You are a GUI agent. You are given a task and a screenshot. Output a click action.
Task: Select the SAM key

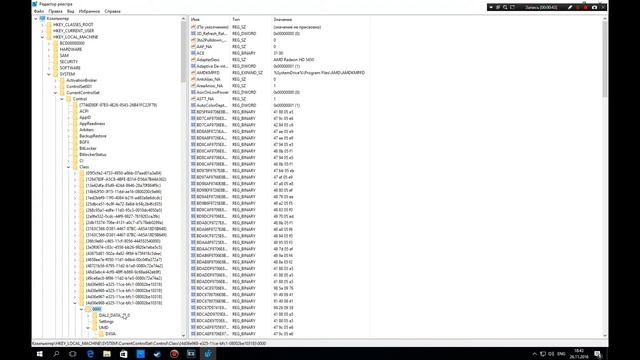(x=64, y=56)
